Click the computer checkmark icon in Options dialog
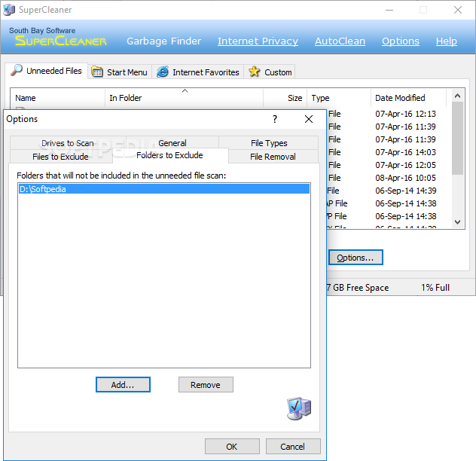 [299, 408]
